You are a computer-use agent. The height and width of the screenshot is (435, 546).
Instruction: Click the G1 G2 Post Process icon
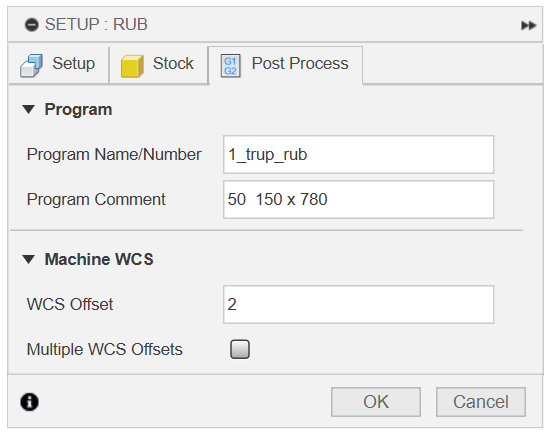pyautogui.click(x=231, y=65)
